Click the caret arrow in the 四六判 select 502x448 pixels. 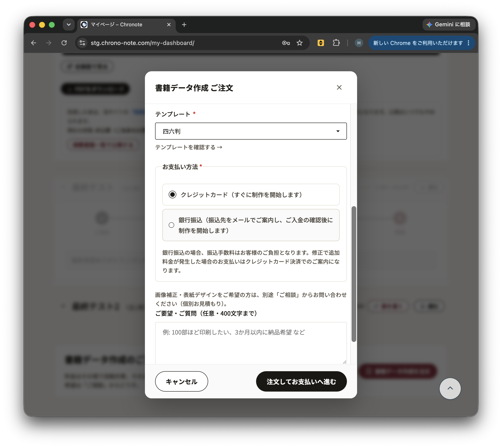338,131
